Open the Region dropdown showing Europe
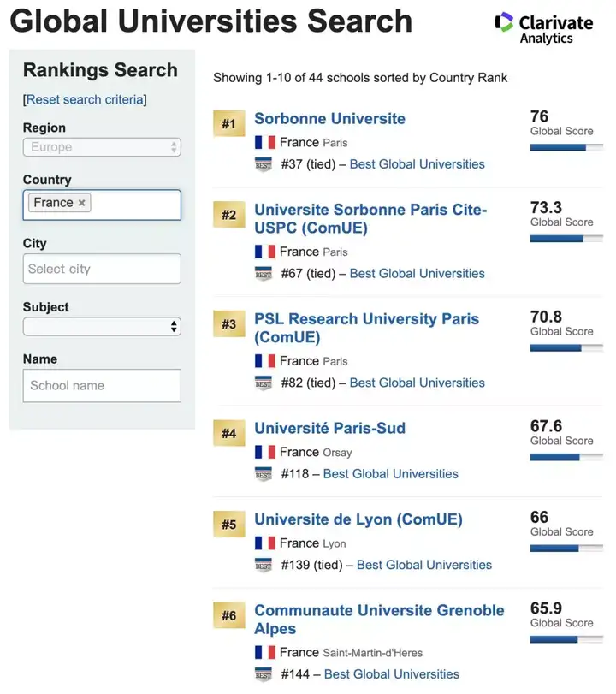Screen dimensions: 616x694 (x=102, y=147)
